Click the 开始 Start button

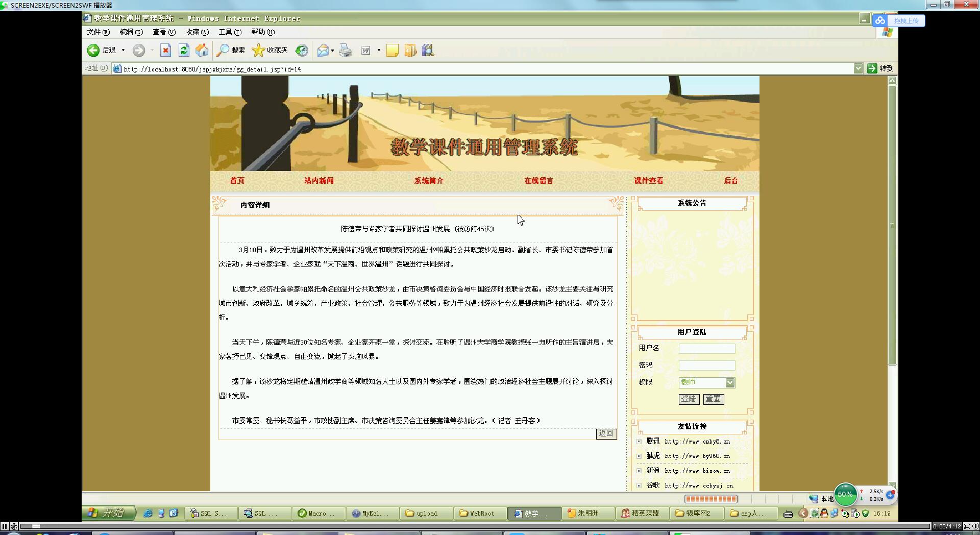[109, 513]
